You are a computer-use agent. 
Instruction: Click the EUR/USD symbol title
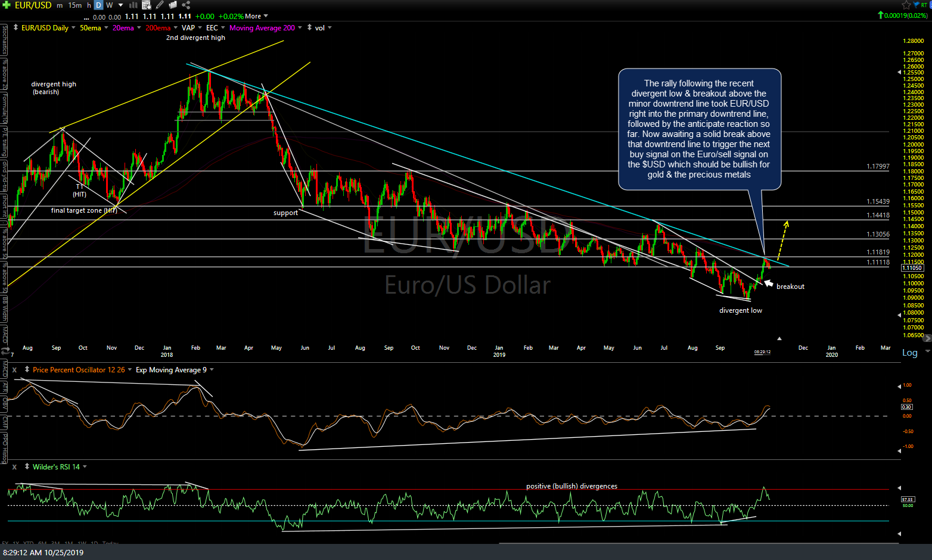[33, 5]
